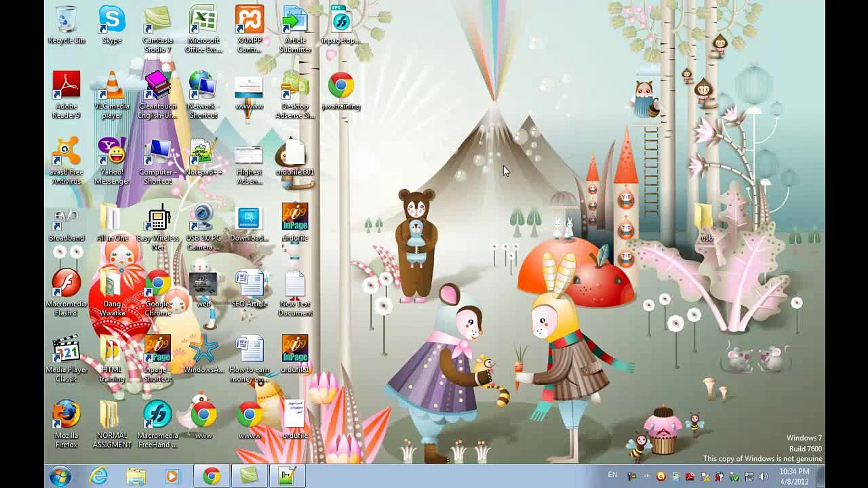This screenshot has width=868, height=488.
Task: Open avast orange tray icon
Action: click(661, 476)
